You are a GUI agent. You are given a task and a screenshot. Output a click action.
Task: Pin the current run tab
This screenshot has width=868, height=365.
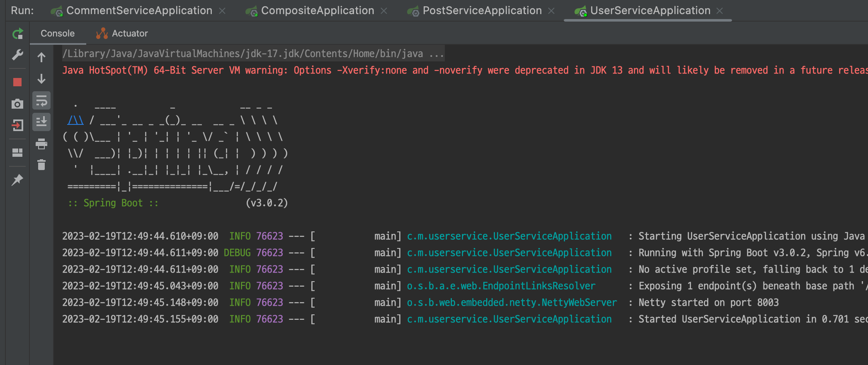point(17,180)
